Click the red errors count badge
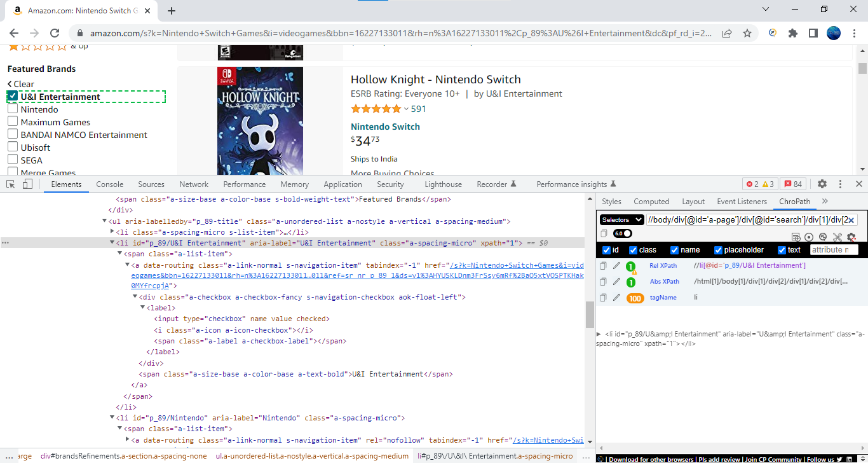This screenshot has height=463, width=868. click(752, 184)
